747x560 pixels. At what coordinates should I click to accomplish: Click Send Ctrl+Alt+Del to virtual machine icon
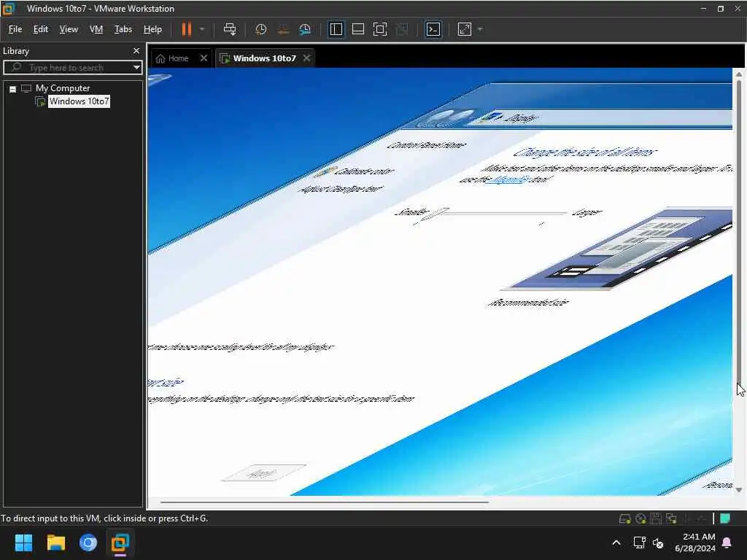[x=230, y=29]
